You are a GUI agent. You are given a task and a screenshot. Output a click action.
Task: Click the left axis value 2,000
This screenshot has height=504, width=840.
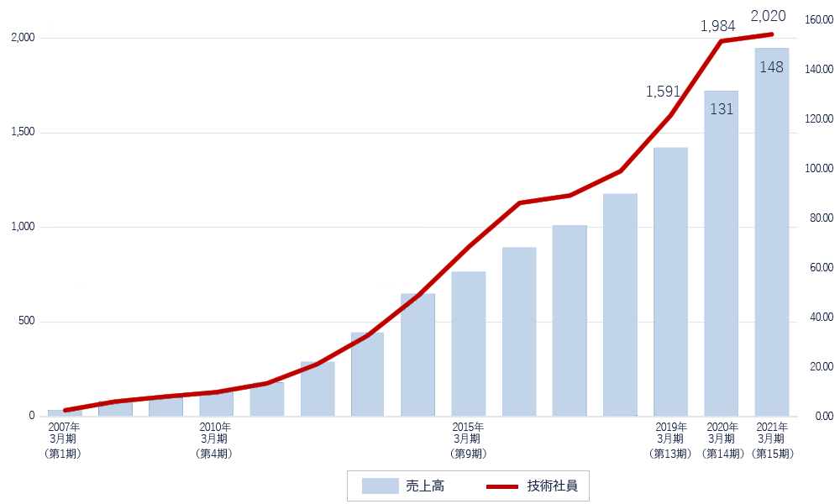click(x=23, y=38)
